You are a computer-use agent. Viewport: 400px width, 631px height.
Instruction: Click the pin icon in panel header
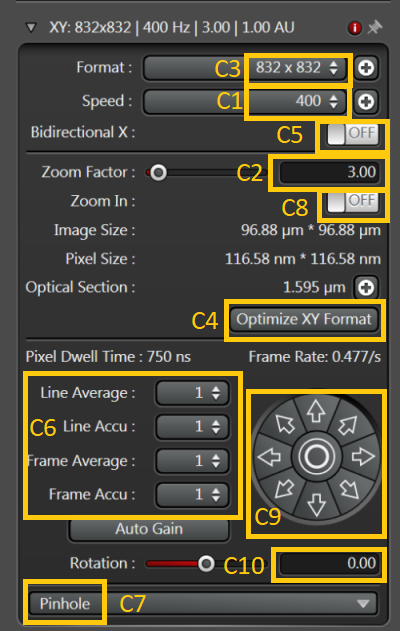[375, 28]
